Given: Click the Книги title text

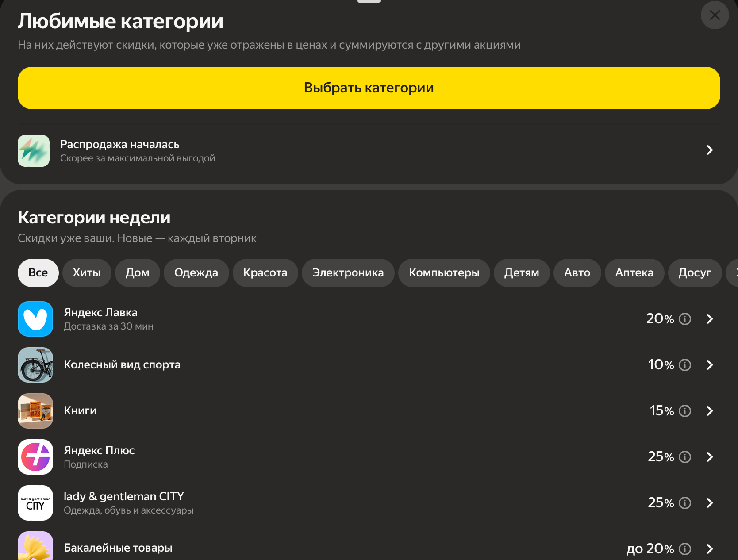Looking at the screenshot, I should [80, 411].
